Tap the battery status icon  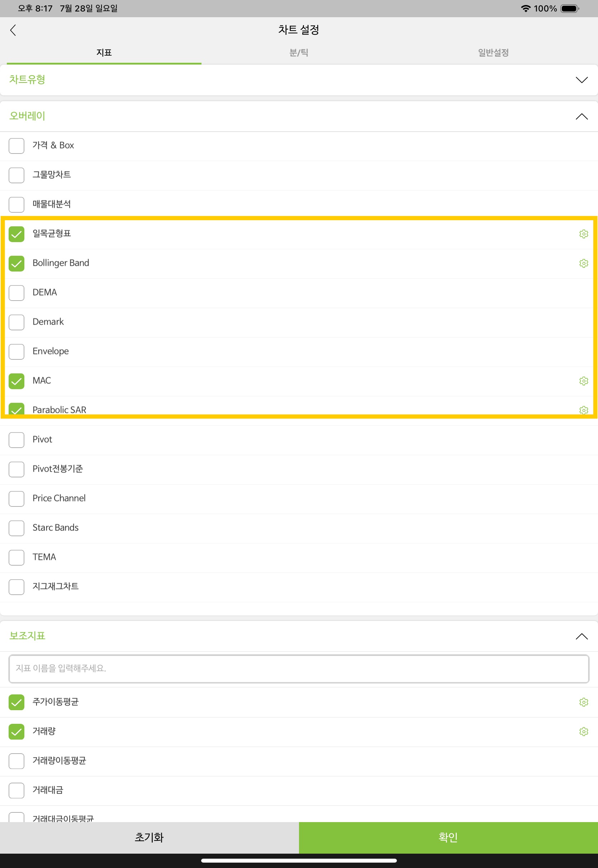point(570,9)
